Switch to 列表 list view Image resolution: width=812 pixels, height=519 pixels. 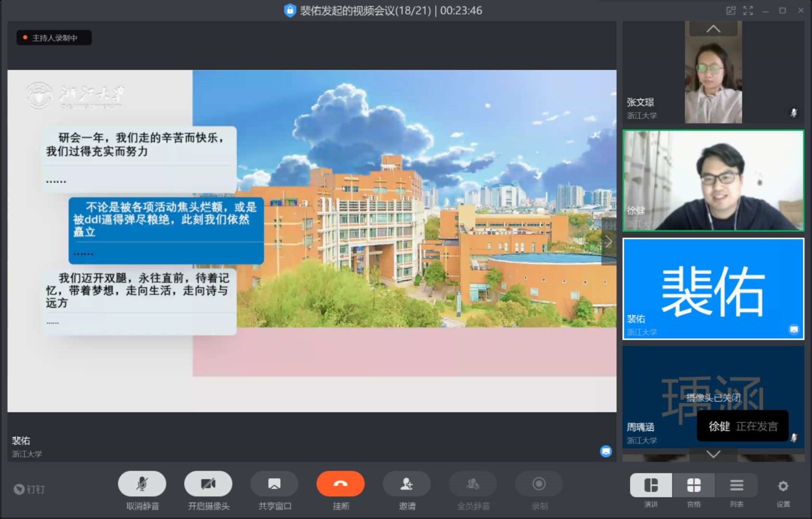coord(737,485)
